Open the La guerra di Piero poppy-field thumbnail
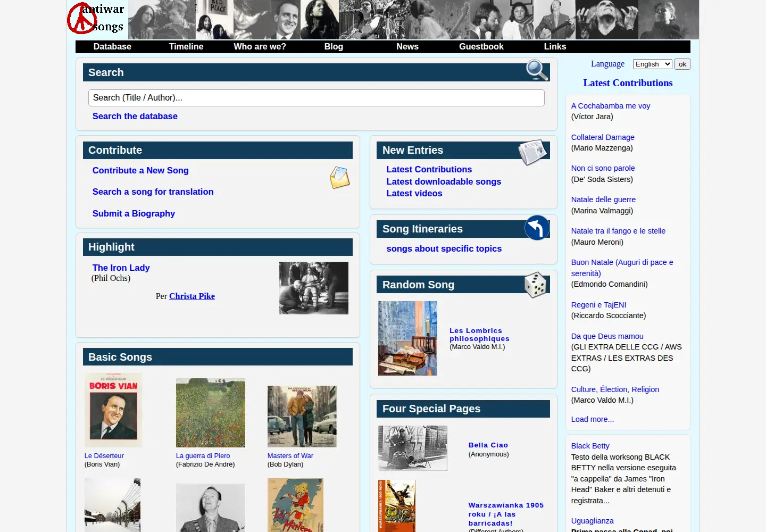The width and height of the screenshot is (766, 532). click(x=211, y=413)
